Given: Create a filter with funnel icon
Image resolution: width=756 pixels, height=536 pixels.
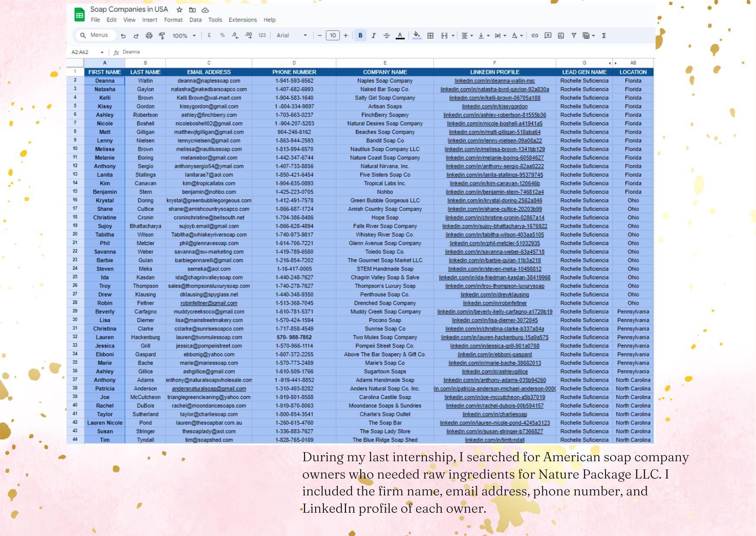Looking at the screenshot, I should [574, 35].
